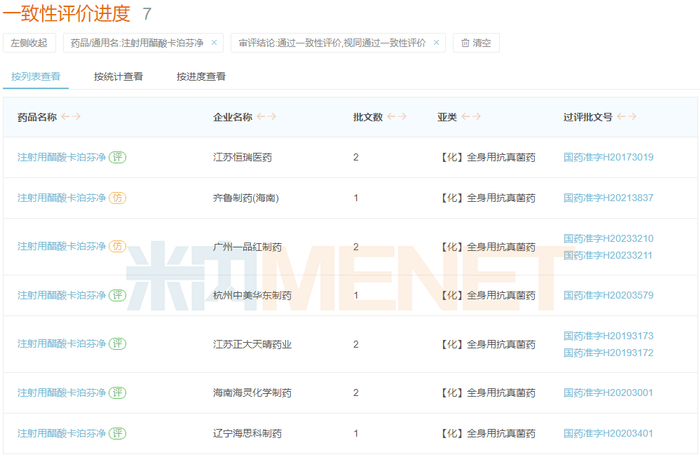Select company cell 江苏正大天晴药业
The height and width of the screenshot is (457, 700).
252,344
